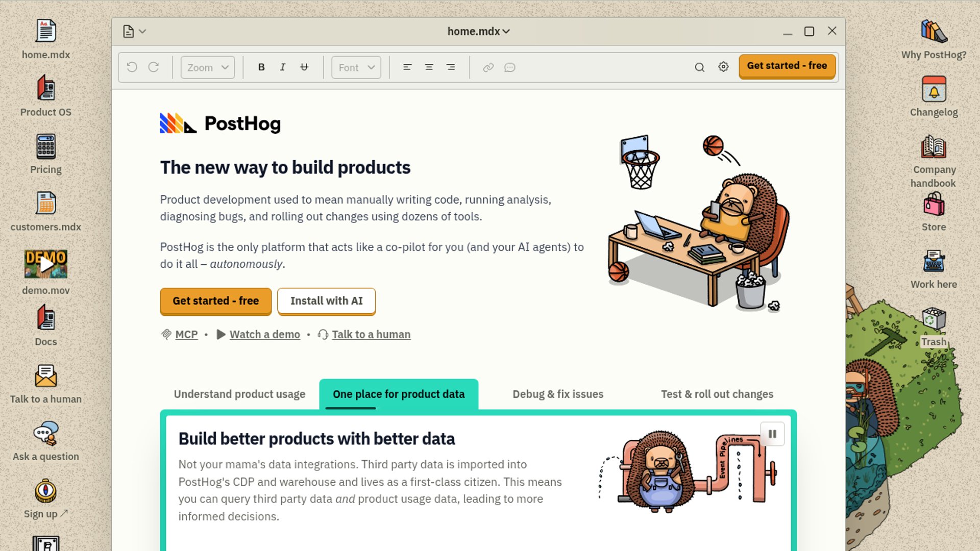The width and height of the screenshot is (980, 551).
Task: Switch to Debug & fix issues tab
Action: tap(558, 394)
